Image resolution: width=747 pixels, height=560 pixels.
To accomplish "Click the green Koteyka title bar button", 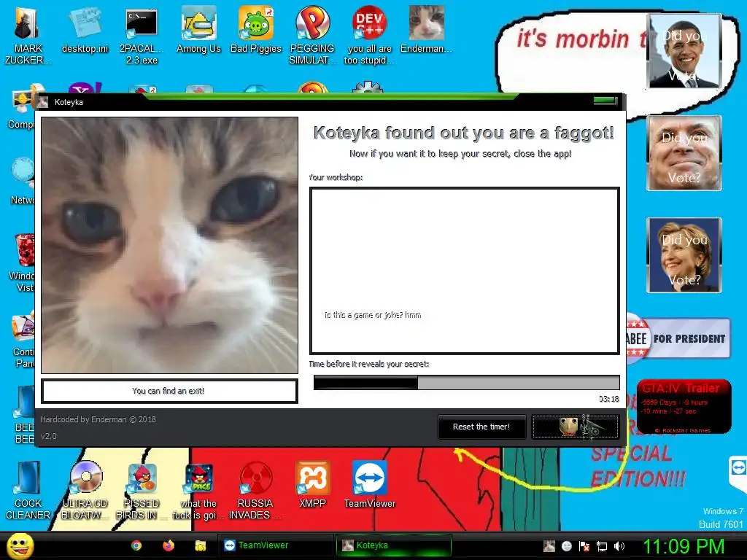I will pyautogui.click(x=605, y=101).
